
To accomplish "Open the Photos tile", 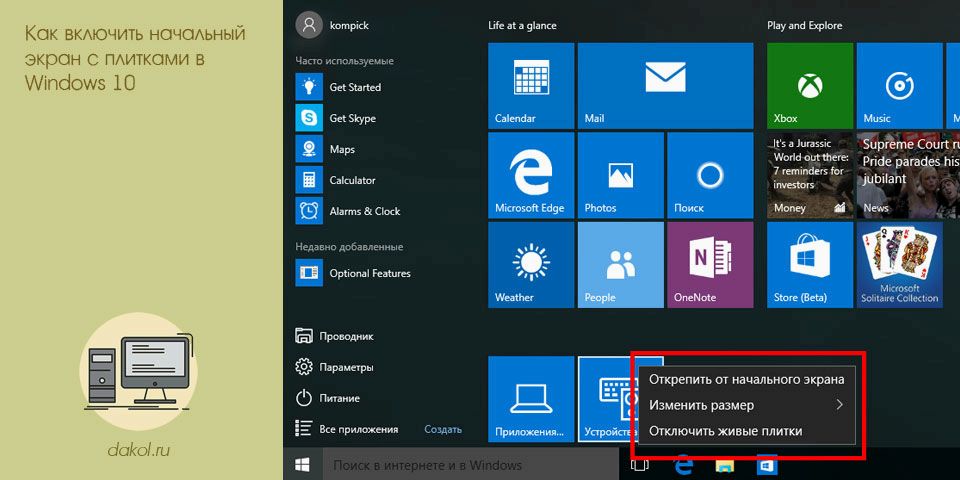I will click(621, 175).
